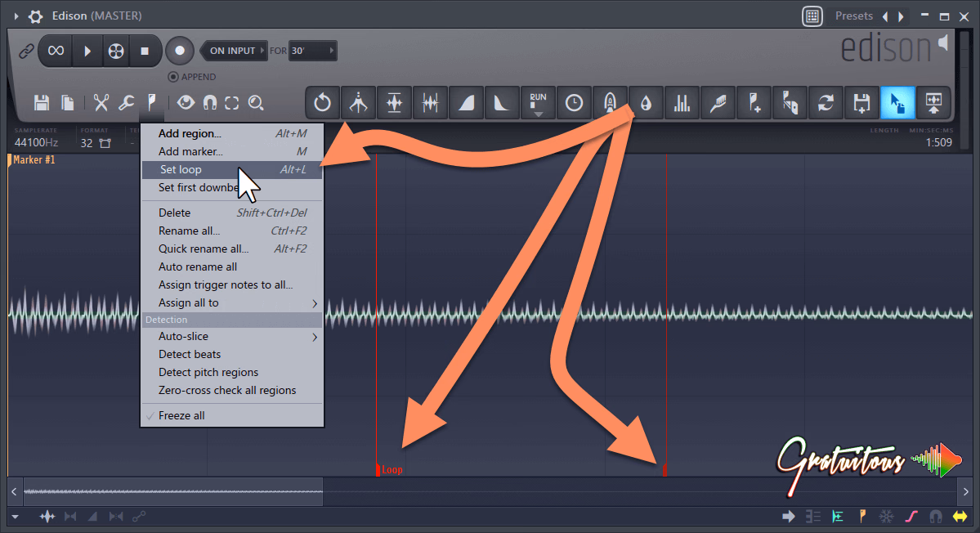
Task: Choose Add region... from menu
Action: tap(232, 134)
